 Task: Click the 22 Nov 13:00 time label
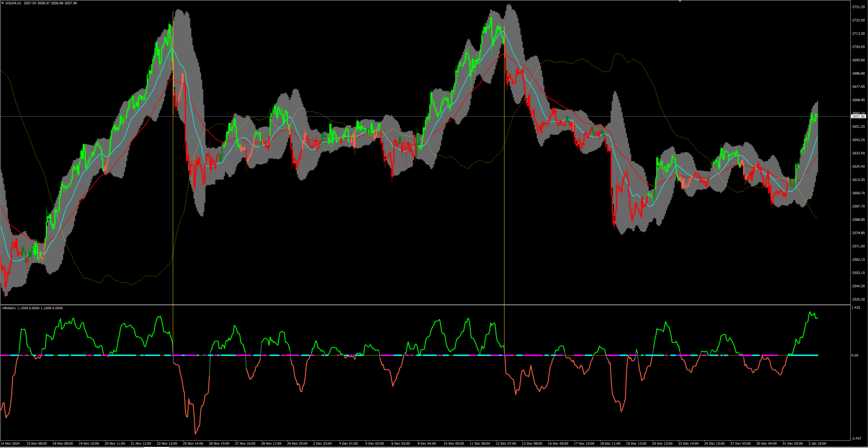pyautogui.click(x=167, y=443)
